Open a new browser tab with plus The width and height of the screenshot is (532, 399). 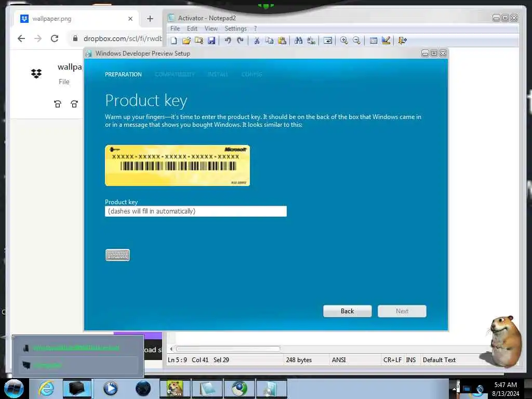pyautogui.click(x=150, y=19)
